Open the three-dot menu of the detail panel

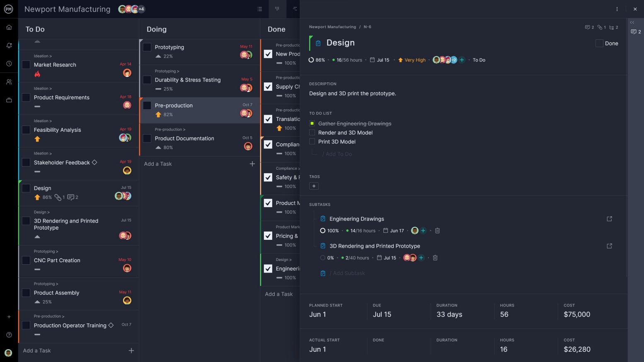617,9
